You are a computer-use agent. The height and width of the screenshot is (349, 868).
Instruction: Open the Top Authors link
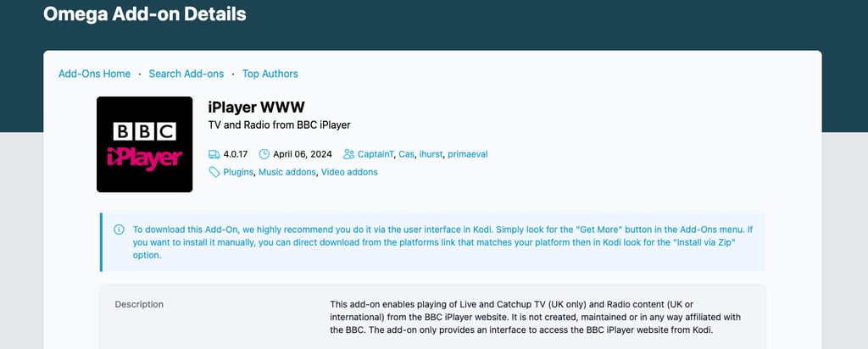click(270, 74)
